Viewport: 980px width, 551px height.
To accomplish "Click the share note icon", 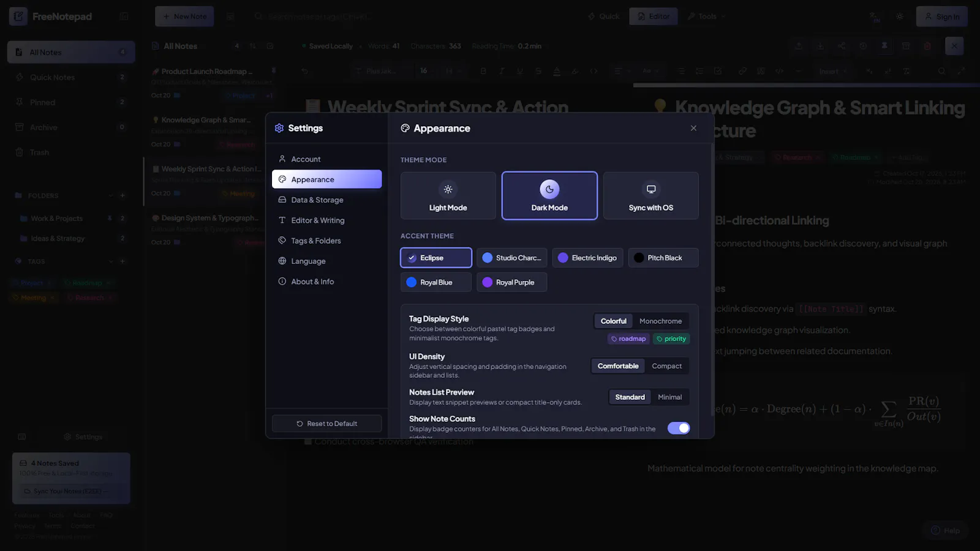I will click(x=842, y=46).
